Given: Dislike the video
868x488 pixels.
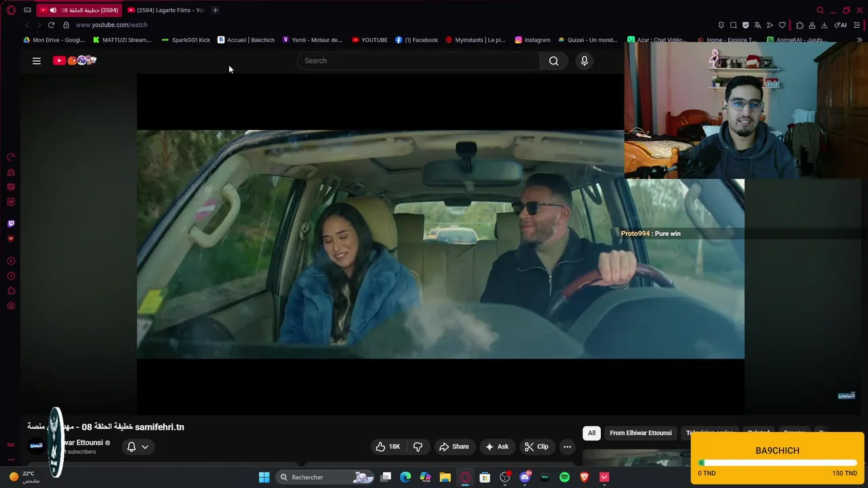Looking at the screenshot, I should point(418,447).
